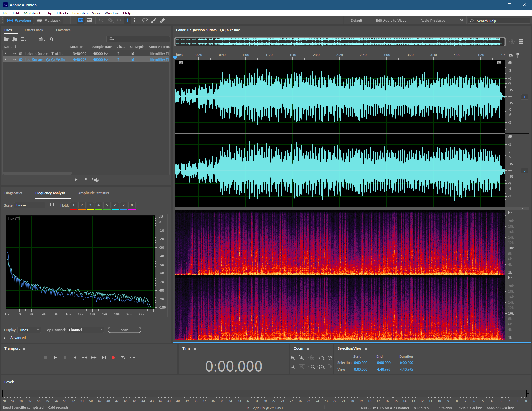Screen dimensions: 532x411
Task: Select the Default workspace
Action: tap(356, 21)
